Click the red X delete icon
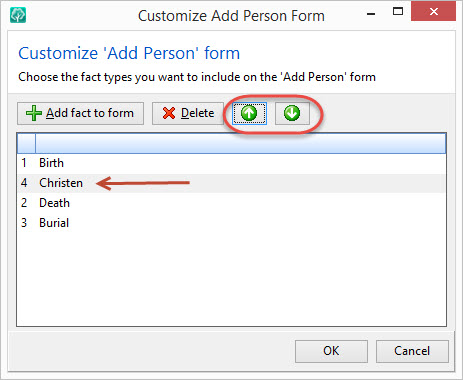The image size is (463, 380). (x=169, y=113)
